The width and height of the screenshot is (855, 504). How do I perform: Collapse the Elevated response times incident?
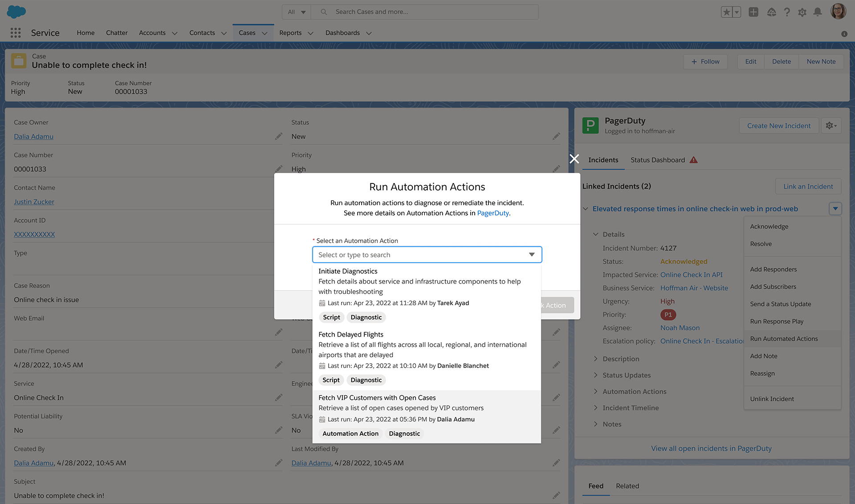[586, 208]
